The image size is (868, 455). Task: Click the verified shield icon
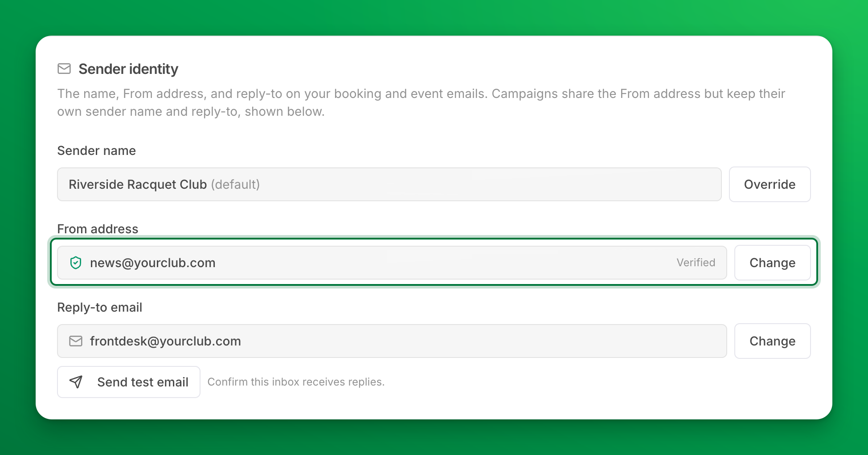(76, 263)
